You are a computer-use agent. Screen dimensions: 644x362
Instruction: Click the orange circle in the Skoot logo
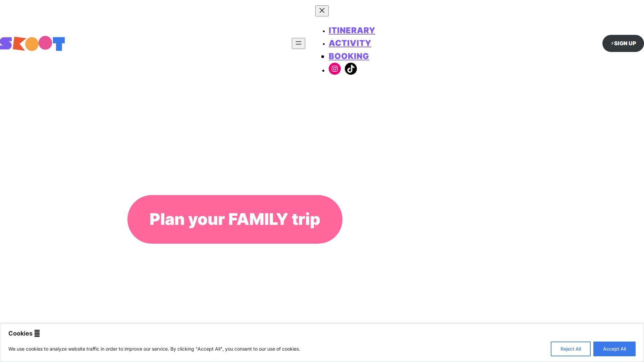point(32,44)
